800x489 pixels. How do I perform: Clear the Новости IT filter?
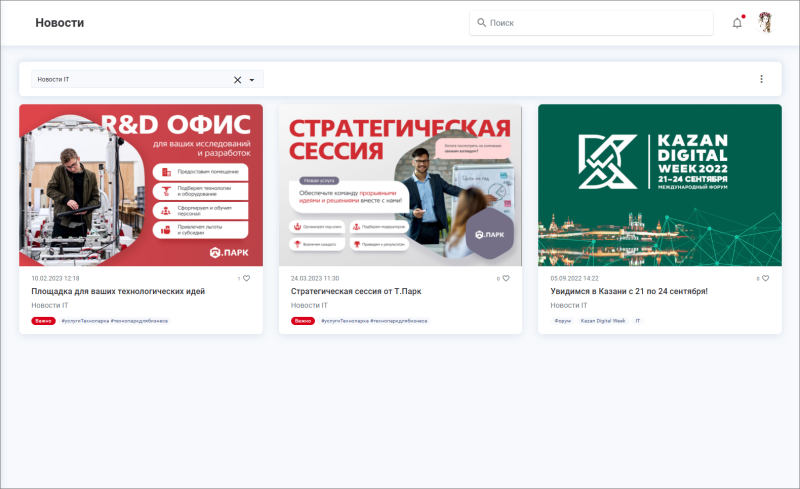[x=237, y=80]
